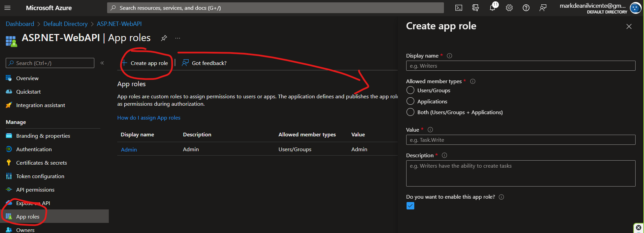Sort by Allowed member types column header
644x233 pixels.
[x=307, y=134]
